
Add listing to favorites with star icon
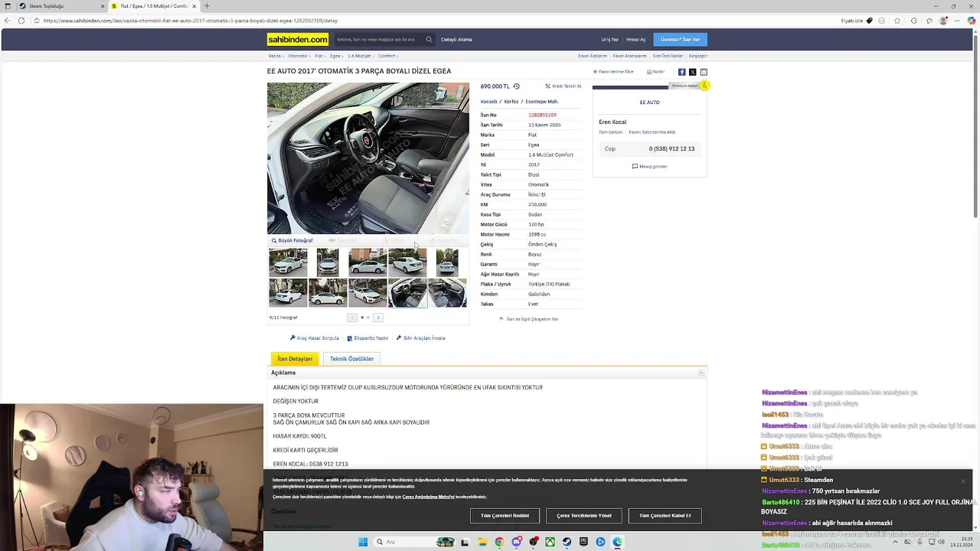click(613, 72)
